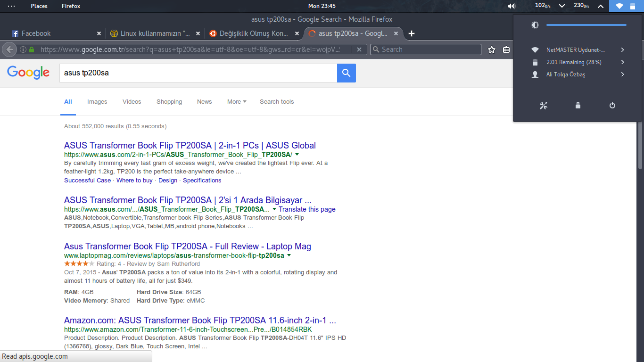644x362 pixels.
Task: Stop loading with the X in address bar
Action: (359, 49)
